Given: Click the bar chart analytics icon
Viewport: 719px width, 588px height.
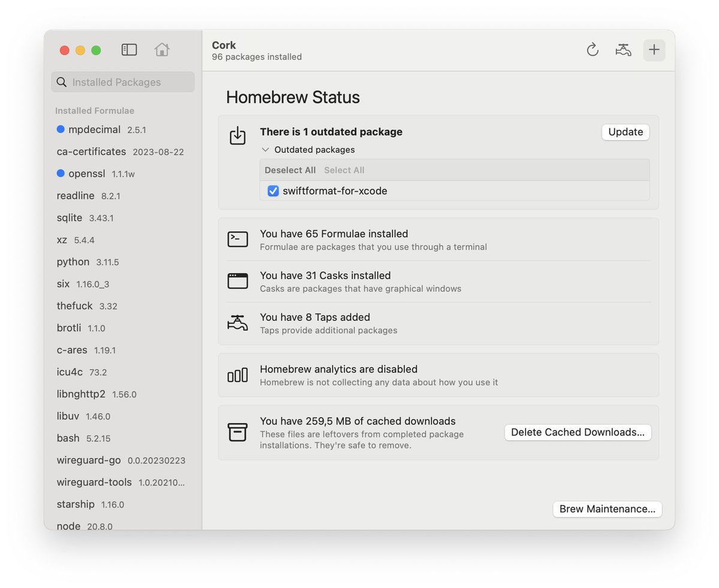Looking at the screenshot, I should tap(238, 375).
